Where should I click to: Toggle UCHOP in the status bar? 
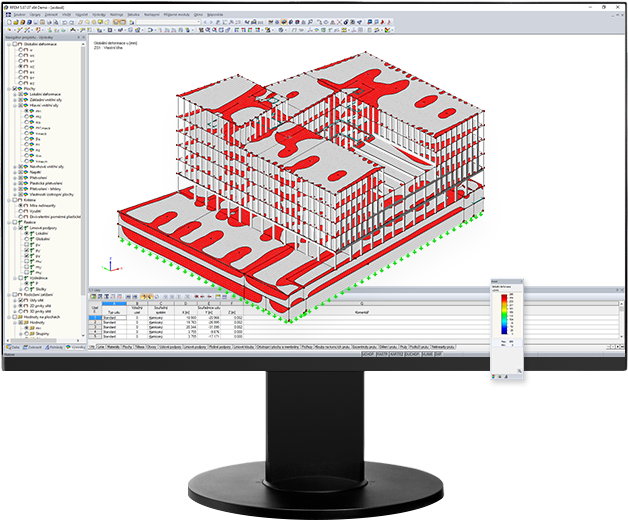tap(368, 354)
